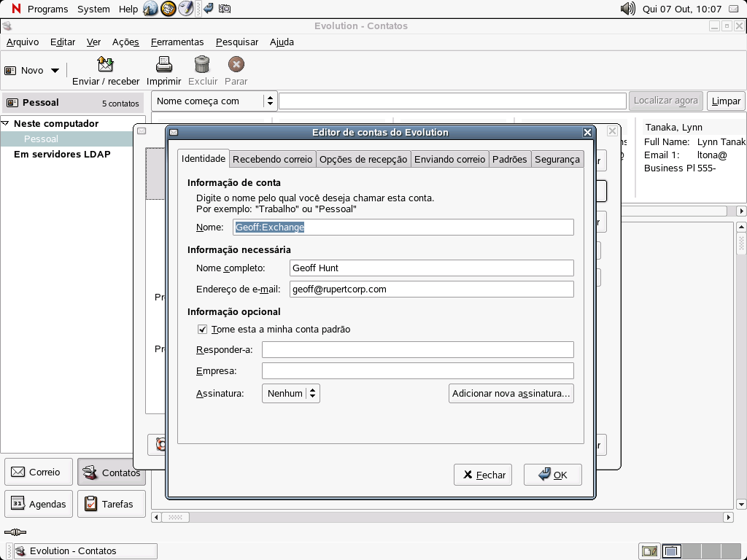Open the Assinatura 'Nenhum' dropdown

290,394
